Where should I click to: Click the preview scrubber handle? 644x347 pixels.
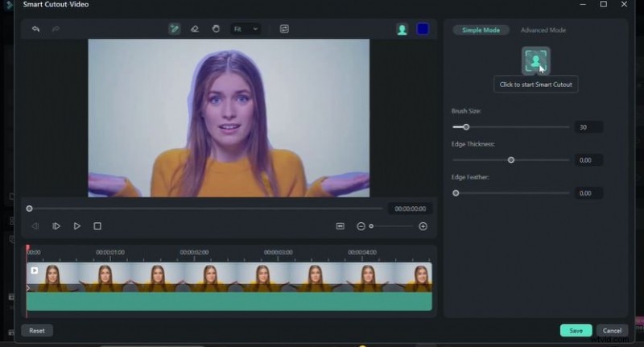click(x=29, y=209)
